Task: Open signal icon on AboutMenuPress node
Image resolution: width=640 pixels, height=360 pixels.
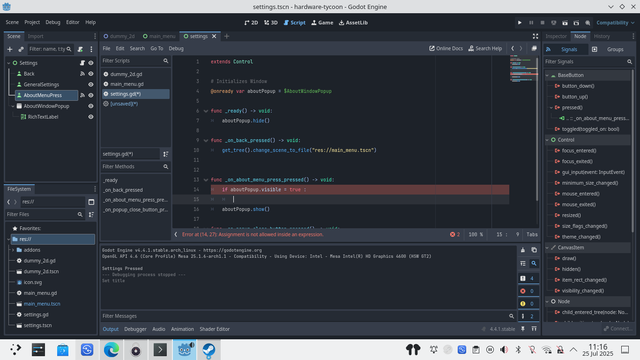Action: pyautogui.click(x=82, y=95)
